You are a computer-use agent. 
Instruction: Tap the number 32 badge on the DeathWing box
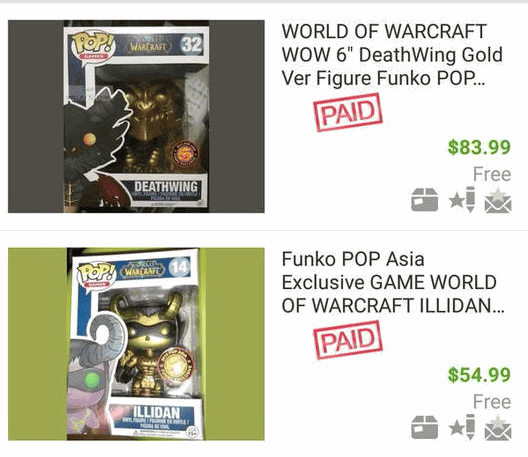[192, 44]
